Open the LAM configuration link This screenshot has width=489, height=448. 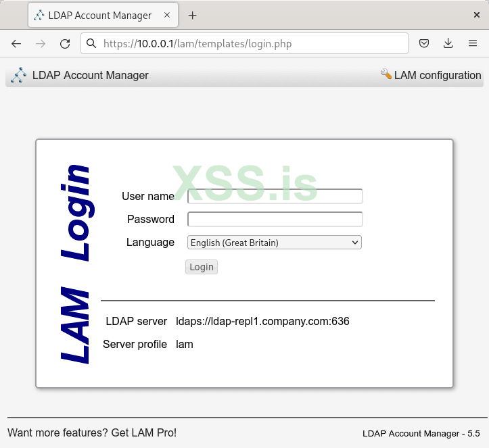pos(437,75)
